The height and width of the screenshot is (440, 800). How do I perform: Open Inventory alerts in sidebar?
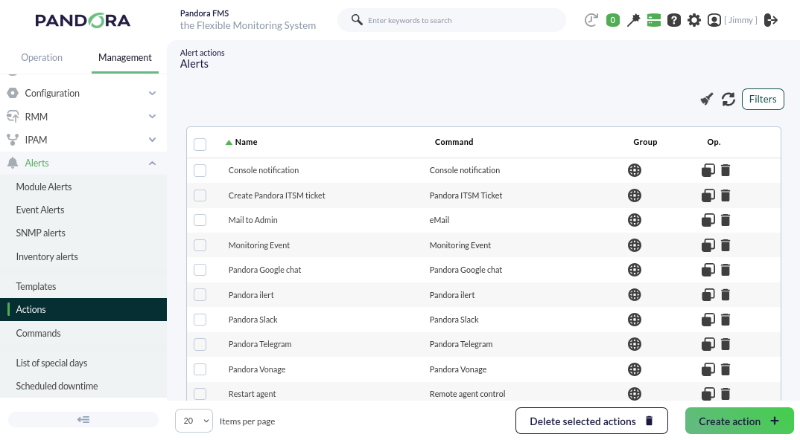click(x=47, y=257)
